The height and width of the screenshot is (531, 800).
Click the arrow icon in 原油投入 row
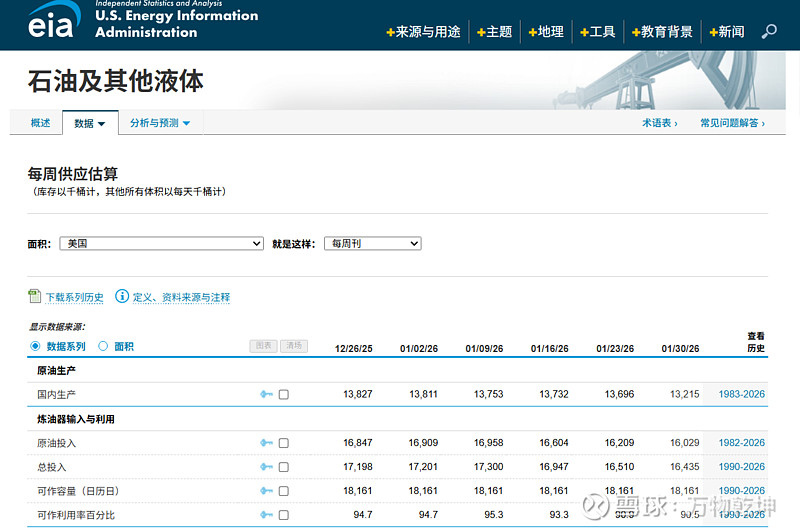[x=266, y=443]
